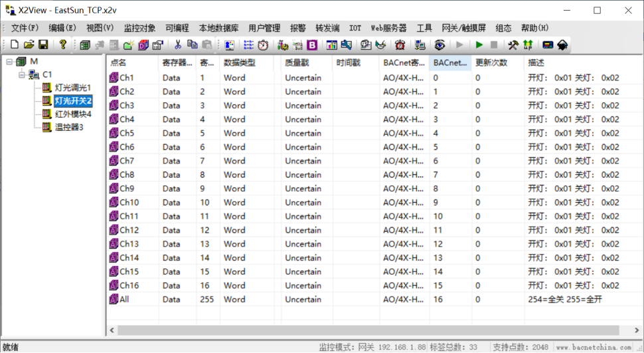Viewport: 644px width, 353px height.
Task: Select the 红外模块4 device in the tree
Action: [x=73, y=114]
